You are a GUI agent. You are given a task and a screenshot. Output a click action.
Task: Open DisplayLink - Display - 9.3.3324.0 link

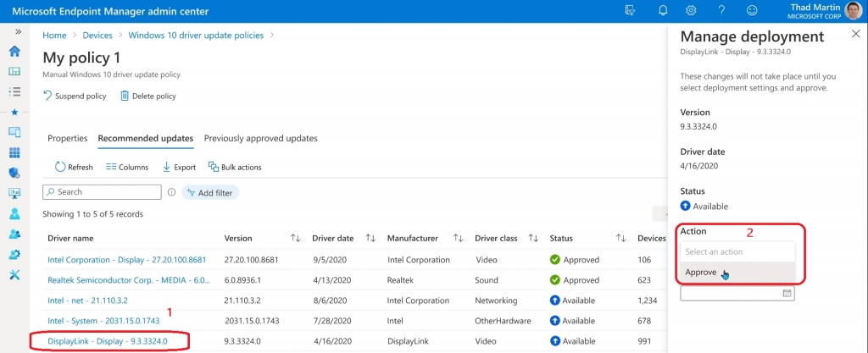[x=108, y=341]
